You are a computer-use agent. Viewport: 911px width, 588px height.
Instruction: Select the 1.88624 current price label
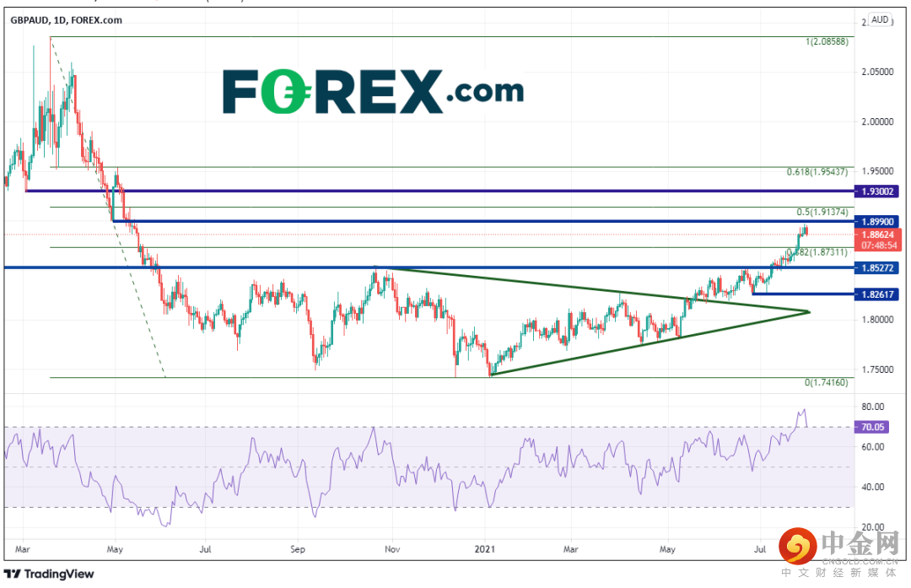(877, 235)
